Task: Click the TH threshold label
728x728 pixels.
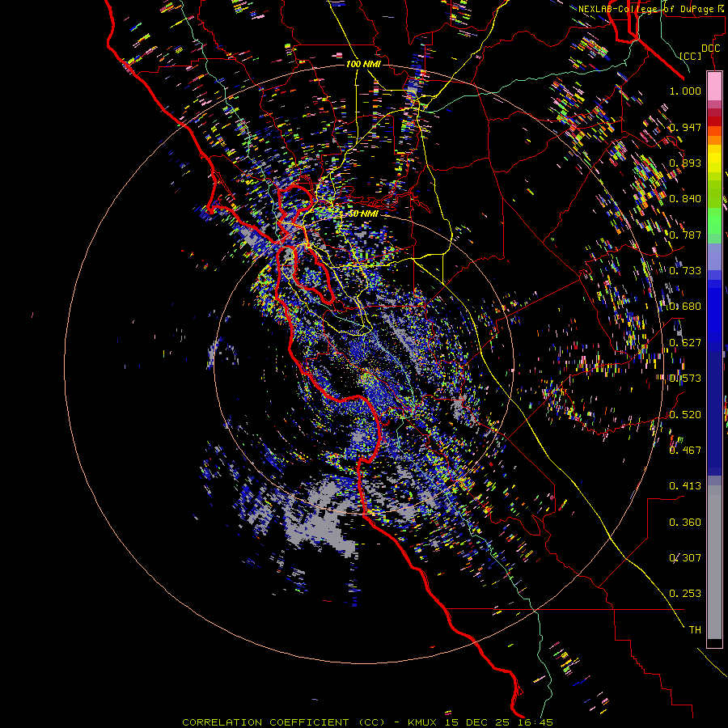Action: tap(695, 630)
